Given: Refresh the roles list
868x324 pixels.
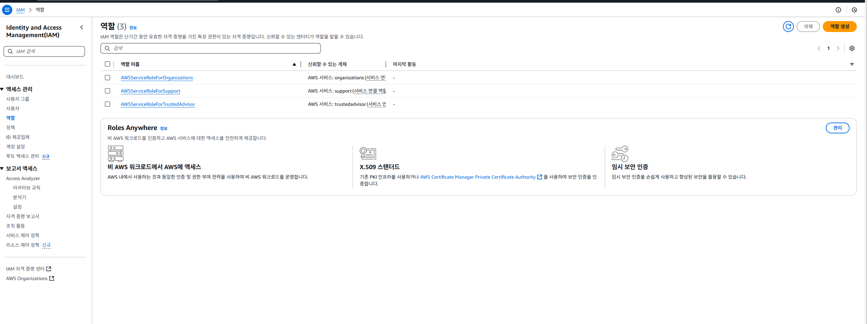Looking at the screenshot, I should [788, 27].
